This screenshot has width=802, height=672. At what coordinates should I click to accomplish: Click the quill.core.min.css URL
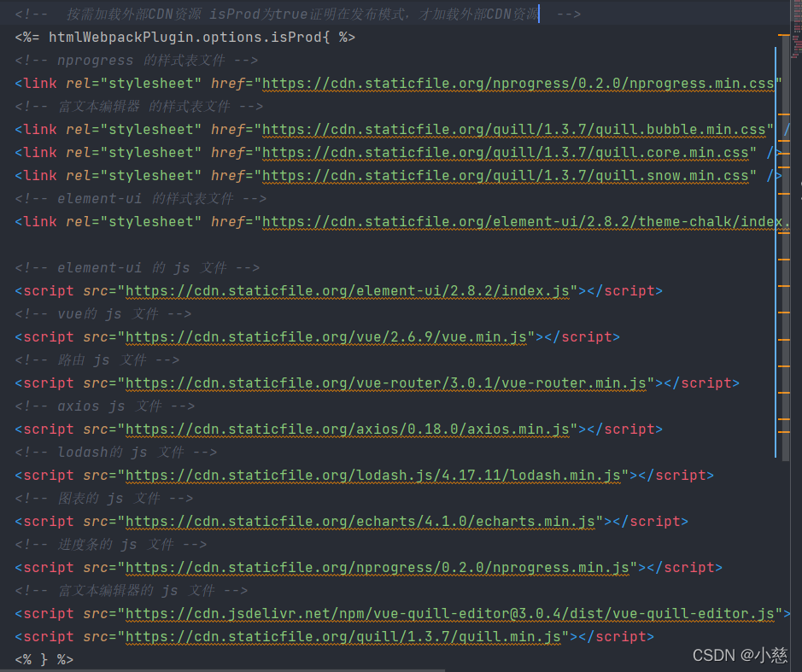click(505, 152)
